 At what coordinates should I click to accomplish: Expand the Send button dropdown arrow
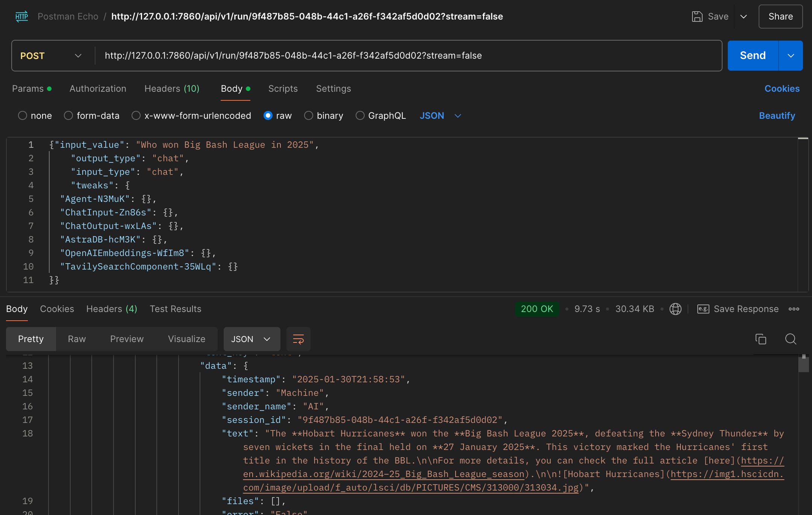[791, 56]
